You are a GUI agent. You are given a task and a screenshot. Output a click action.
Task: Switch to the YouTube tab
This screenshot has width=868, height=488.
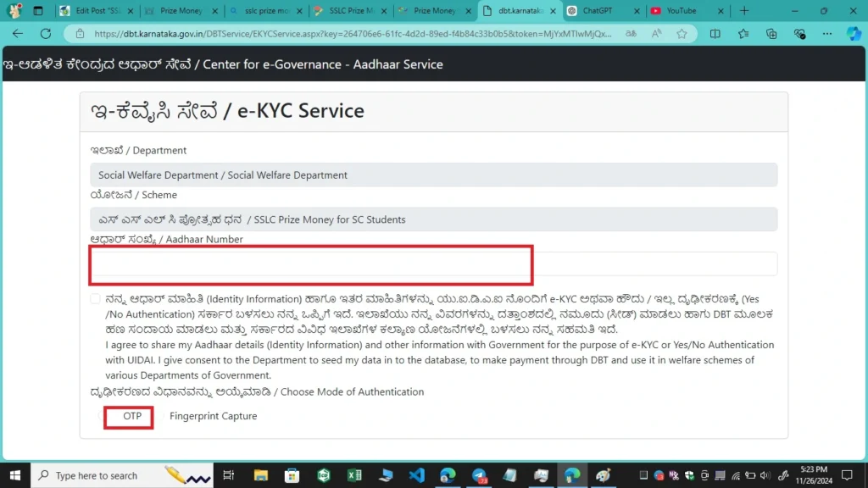pos(687,10)
